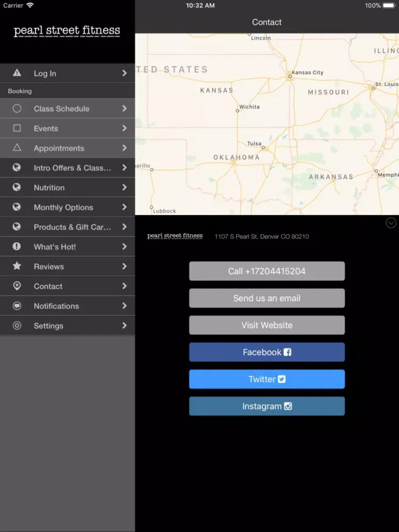Tap the Wi-Fi status icon
The width and height of the screenshot is (399, 532).
click(x=30, y=5)
